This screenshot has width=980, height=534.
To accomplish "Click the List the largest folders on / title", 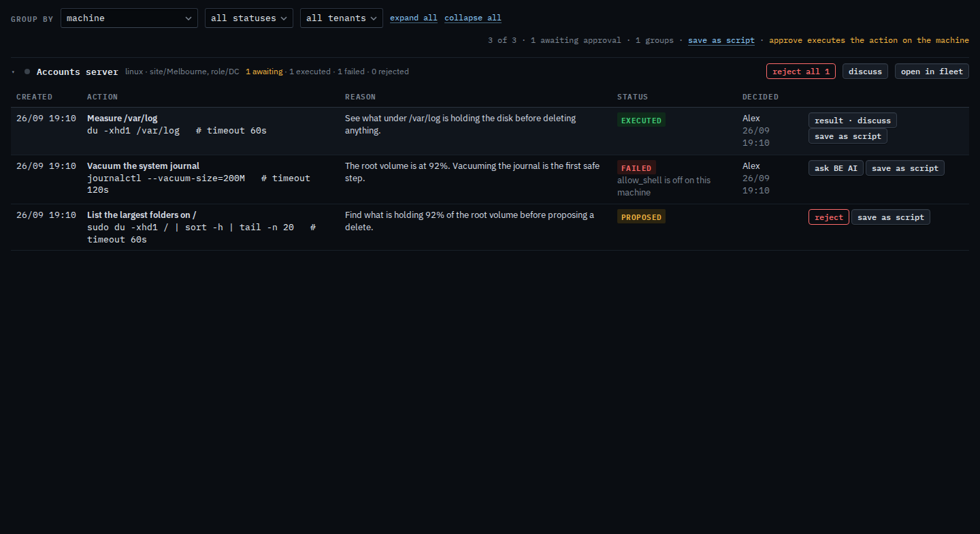I will (142, 215).
